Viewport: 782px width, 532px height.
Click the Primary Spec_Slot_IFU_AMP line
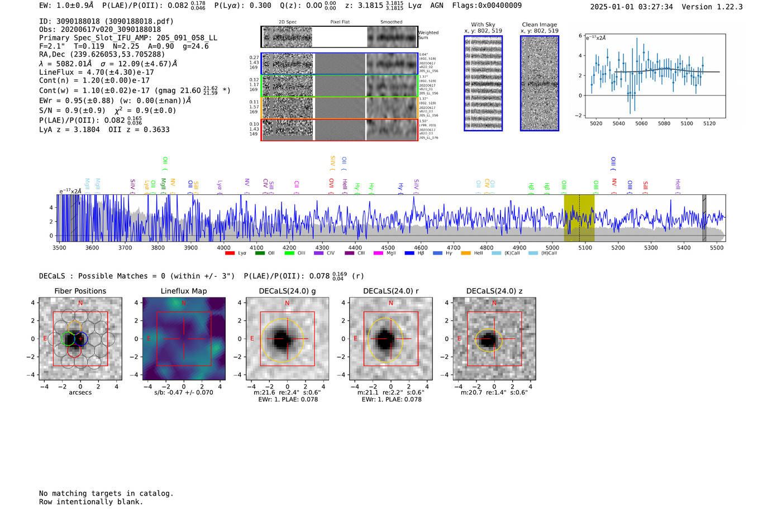[x=128, y=38]
